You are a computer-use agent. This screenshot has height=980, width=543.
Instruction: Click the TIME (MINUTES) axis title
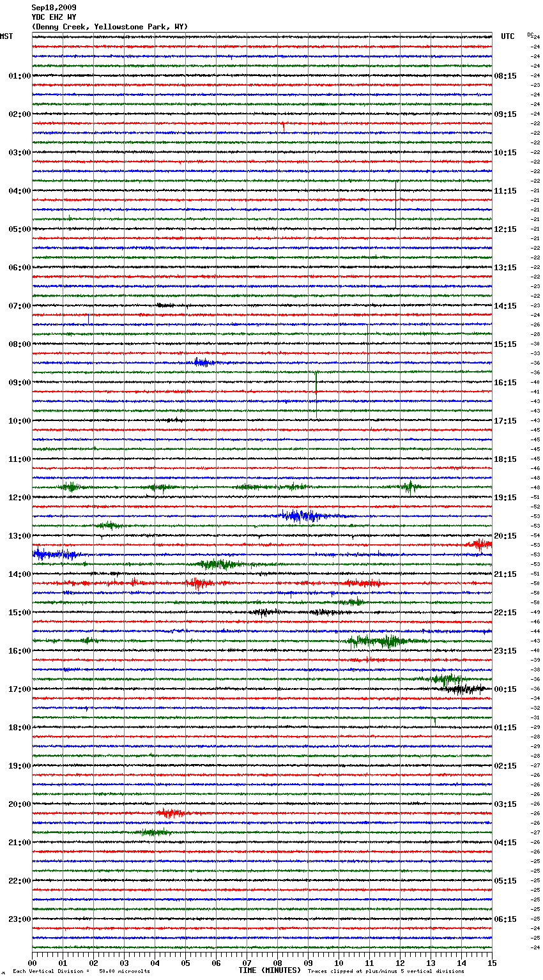click(x=270, y=970)
